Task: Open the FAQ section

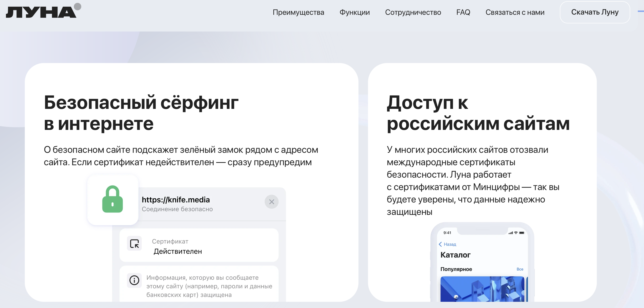Action: (x=463, y=12)
